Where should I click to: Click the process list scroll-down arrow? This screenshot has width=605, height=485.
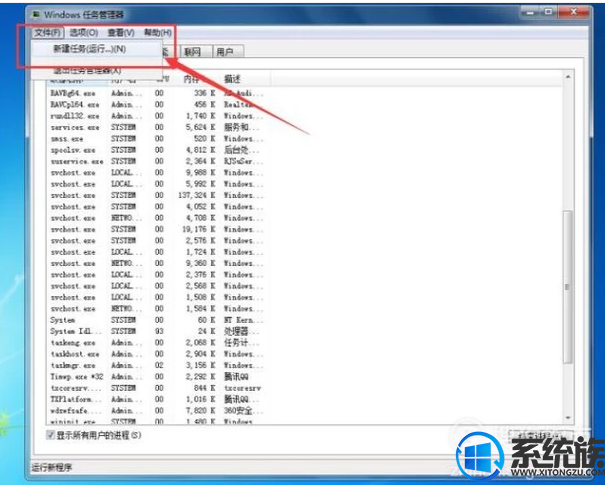[568, 417]
